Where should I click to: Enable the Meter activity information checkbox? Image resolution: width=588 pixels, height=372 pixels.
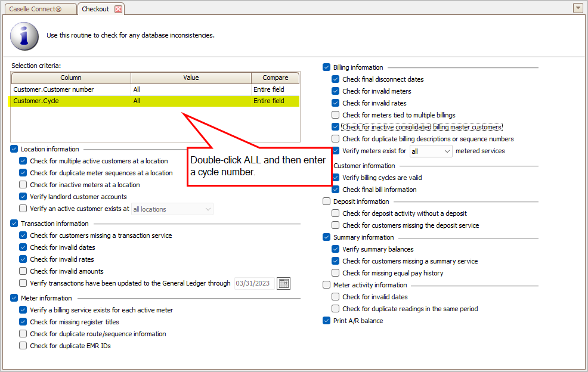point(327,285)
